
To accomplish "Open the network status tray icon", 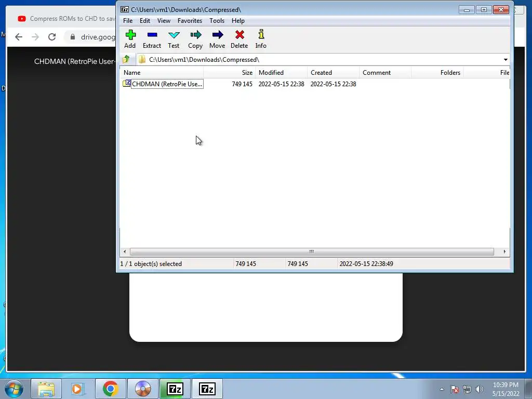I will point(467,389).
